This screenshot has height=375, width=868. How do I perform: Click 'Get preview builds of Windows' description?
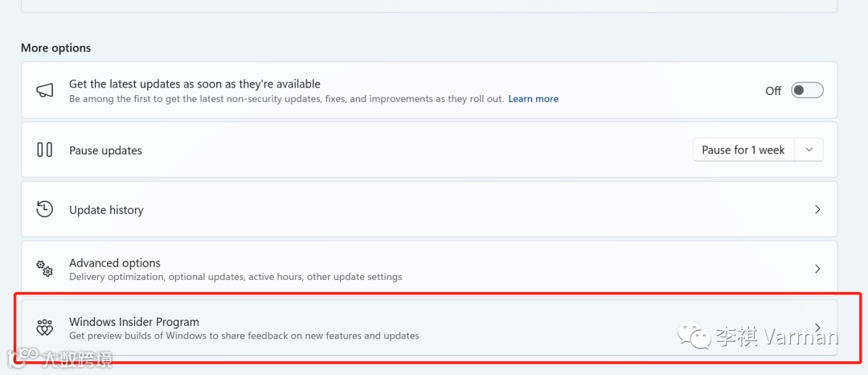coord(244,336)
